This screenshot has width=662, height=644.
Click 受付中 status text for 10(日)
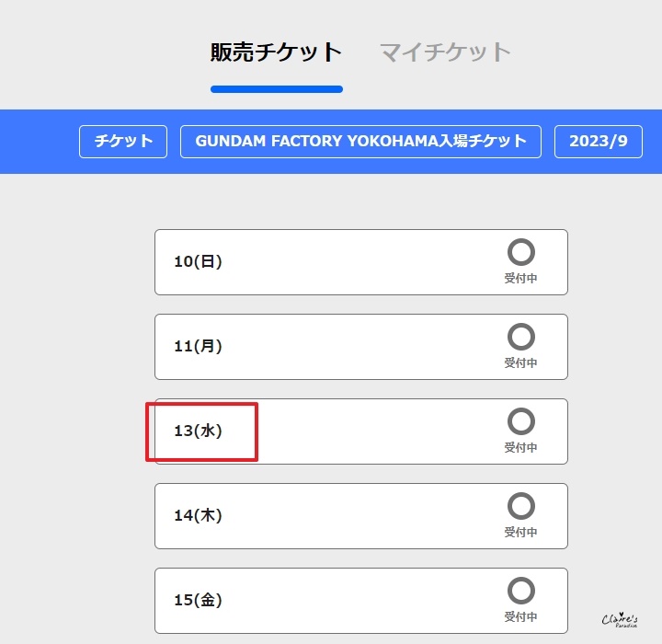click(x=520, y=279)
